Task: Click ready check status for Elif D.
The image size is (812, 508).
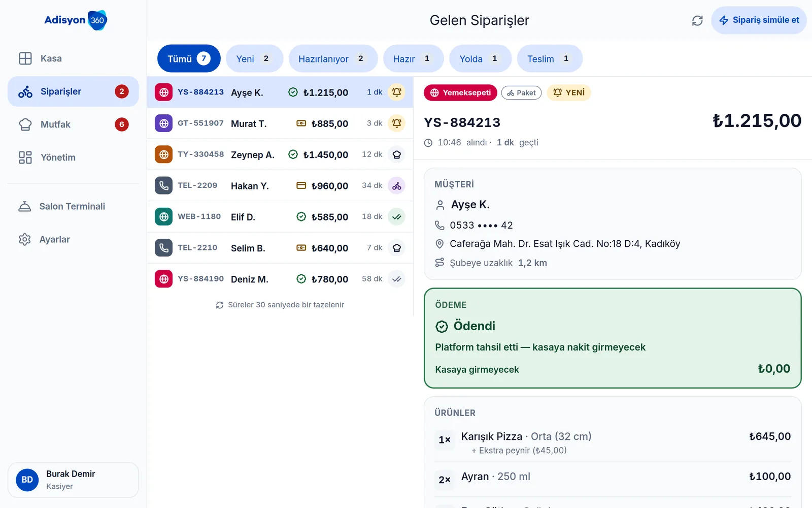Action: (396, 217)
